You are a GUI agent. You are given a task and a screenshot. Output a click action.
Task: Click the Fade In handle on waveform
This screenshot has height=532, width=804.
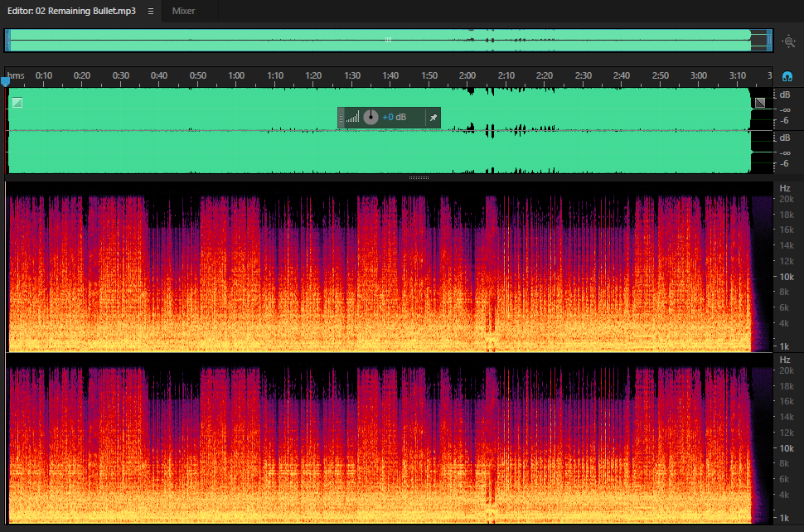point(17,103)
